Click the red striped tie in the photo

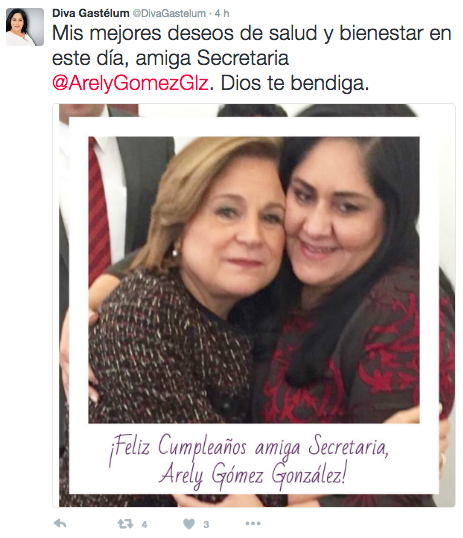(x=99, y=209)
